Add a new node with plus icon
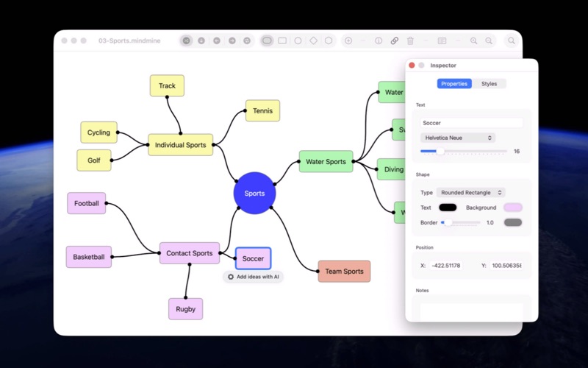The height and width of the screenshot is (368, 588). (x=348, y=40)
